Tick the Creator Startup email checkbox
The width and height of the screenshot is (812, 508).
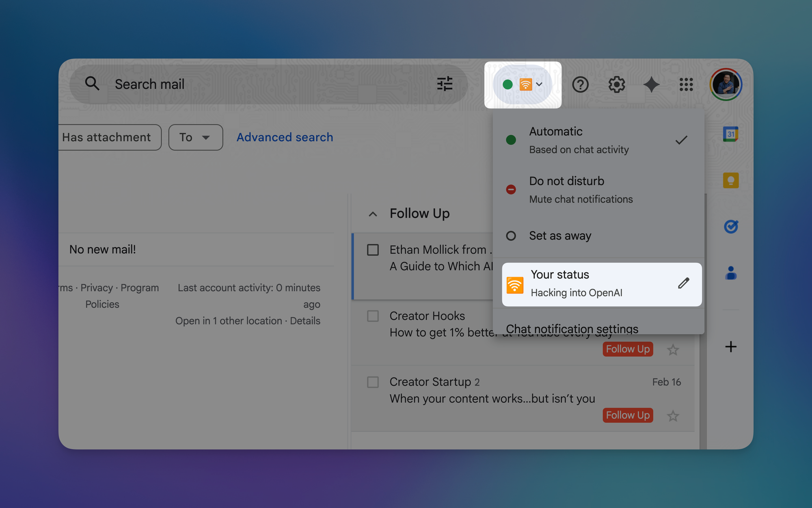373,382
